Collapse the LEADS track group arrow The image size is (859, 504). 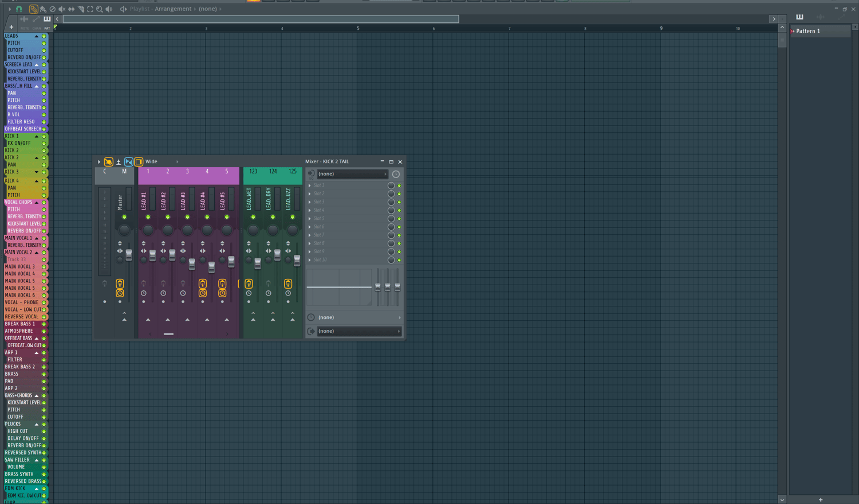37,36
